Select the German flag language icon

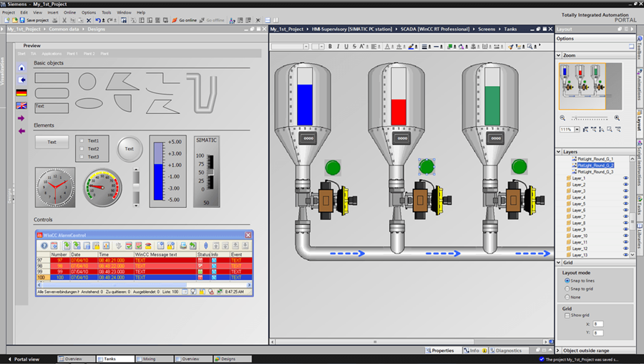point(21,92)
